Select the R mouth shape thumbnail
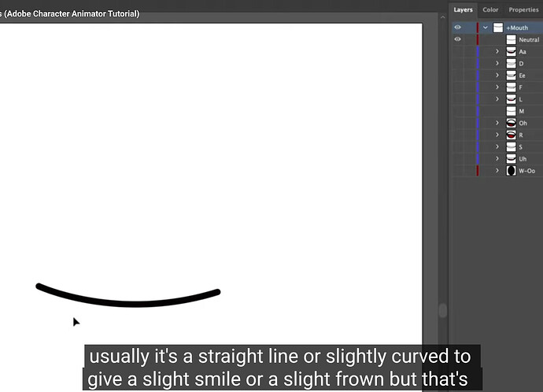The height and width of the screenshot is (392, 543). pos(511,135)
